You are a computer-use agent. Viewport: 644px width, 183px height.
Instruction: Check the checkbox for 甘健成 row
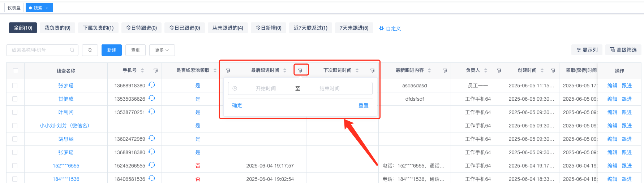[x=15, y=99]
